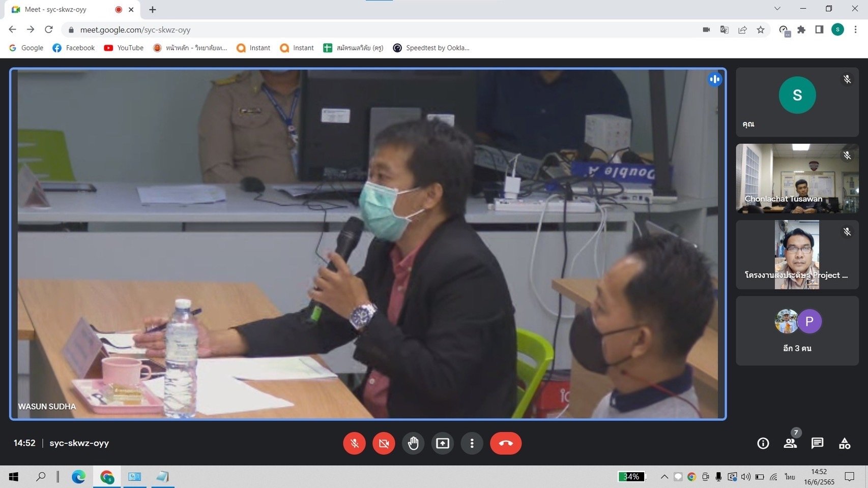Viewport: 868px width, 488px height.
Task: Open the Chrome extensions puzzle icon
Action: [x=801, y=30]
